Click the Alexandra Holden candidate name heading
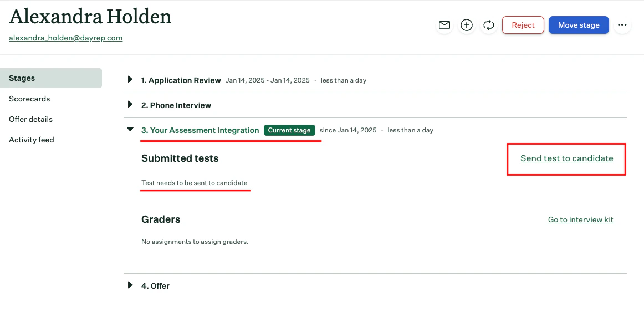Screen dimensions: 644x312 (x=90, y=17)
